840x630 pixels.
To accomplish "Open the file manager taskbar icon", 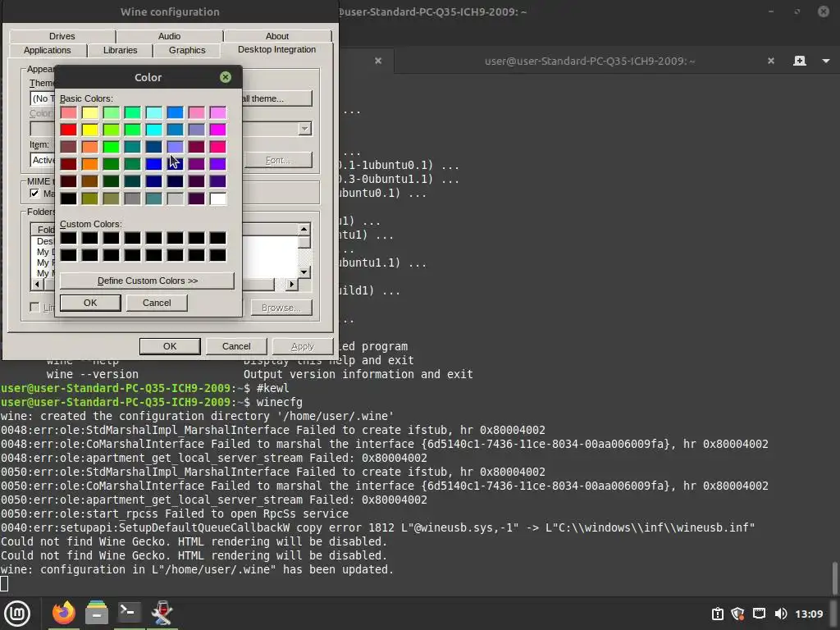I will 97,613.
